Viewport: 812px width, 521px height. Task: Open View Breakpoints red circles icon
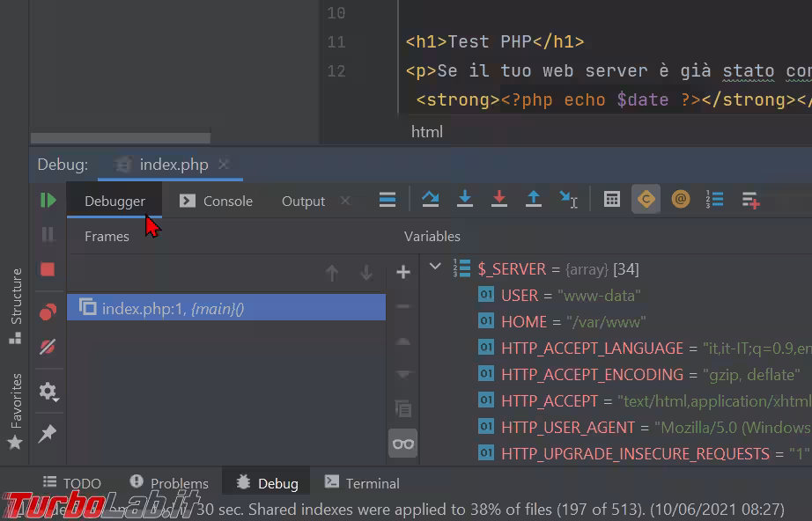coord(48,312)
